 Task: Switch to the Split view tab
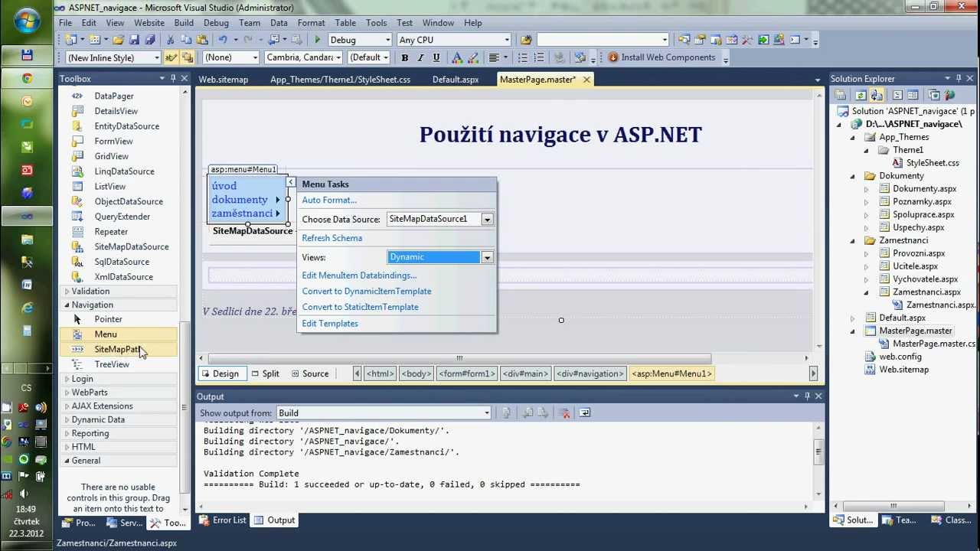tap(266, 373)
